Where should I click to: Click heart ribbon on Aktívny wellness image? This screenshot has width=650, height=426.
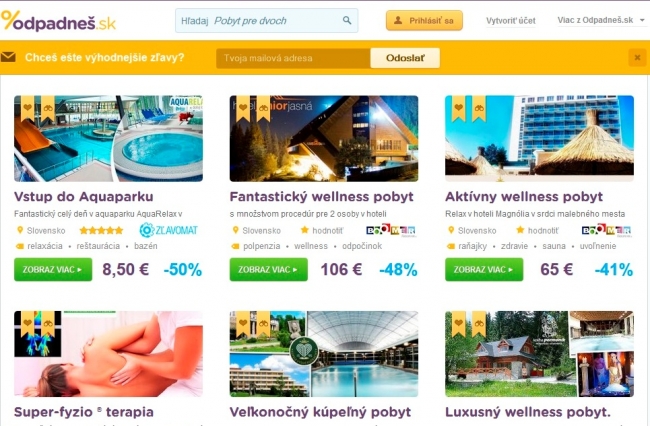458,109
